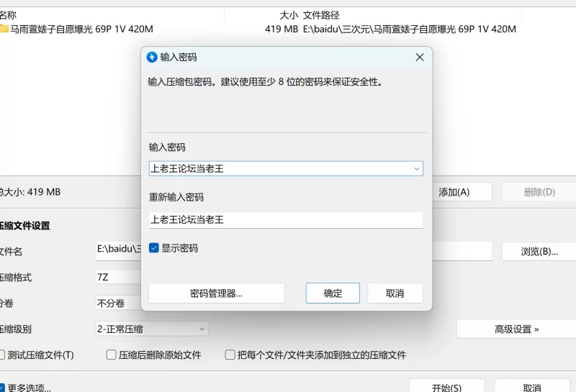
Task: Toggle the 更多选项 checkbox
Action: click(2, 388)
